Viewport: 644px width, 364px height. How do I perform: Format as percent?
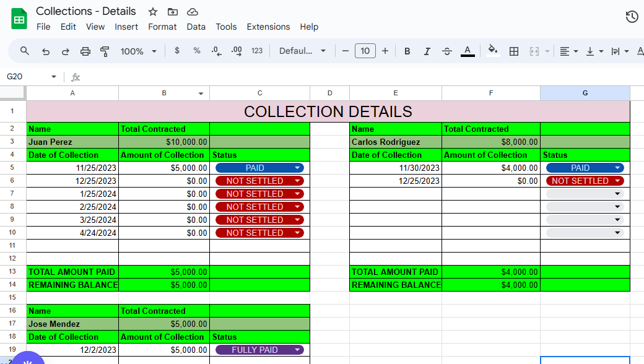(197, 51)
